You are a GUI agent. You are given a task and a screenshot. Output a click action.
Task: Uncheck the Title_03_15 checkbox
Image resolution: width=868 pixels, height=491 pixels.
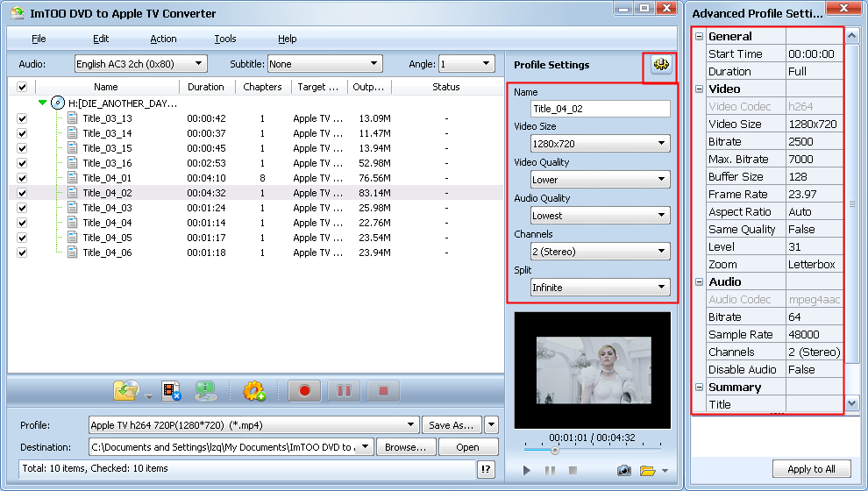click(x=22, y=148)
